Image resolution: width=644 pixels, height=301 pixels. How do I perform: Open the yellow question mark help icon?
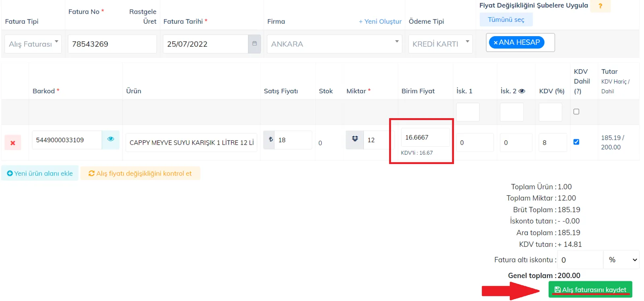[x=601, y=6]
